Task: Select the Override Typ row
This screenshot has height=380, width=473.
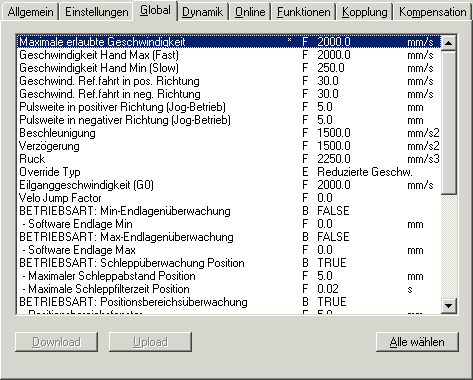Action: pos(229,172)
